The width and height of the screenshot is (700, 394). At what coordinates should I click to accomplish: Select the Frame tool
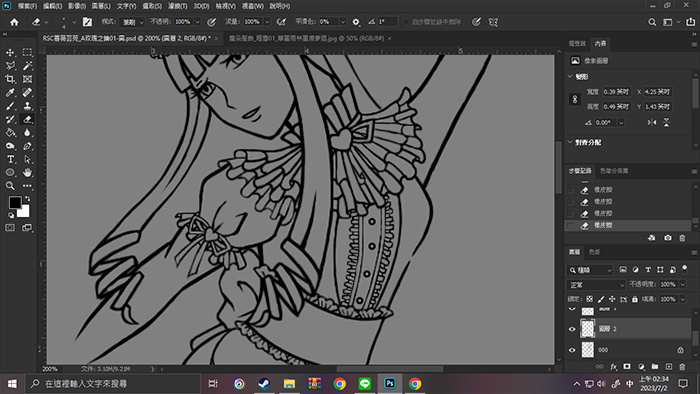[27, 79]
